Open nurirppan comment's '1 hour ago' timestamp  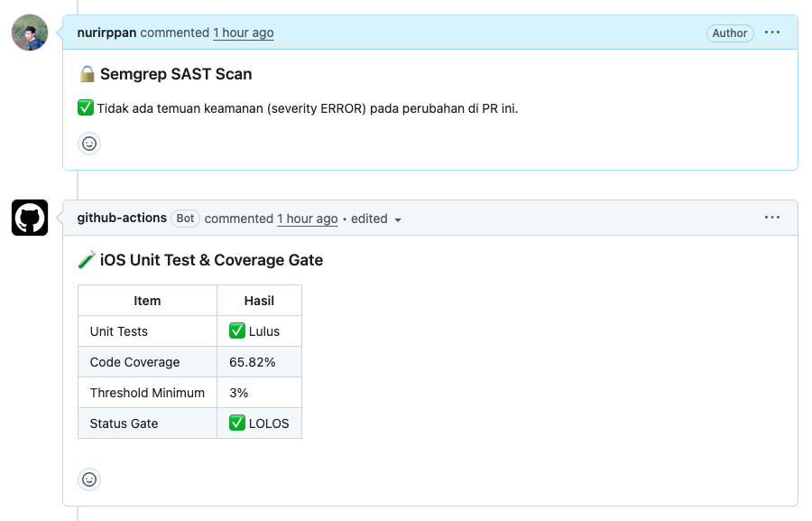coord(244,33)
